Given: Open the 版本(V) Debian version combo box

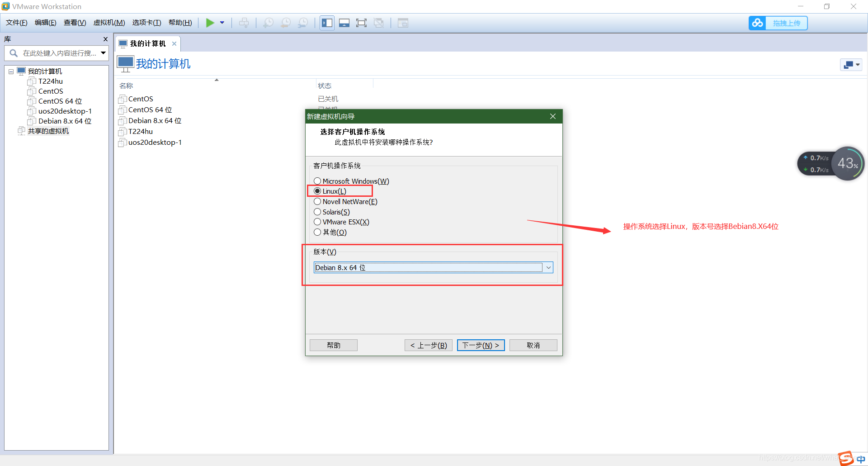Looking at the screenshot, I should (x=433, y=267).
